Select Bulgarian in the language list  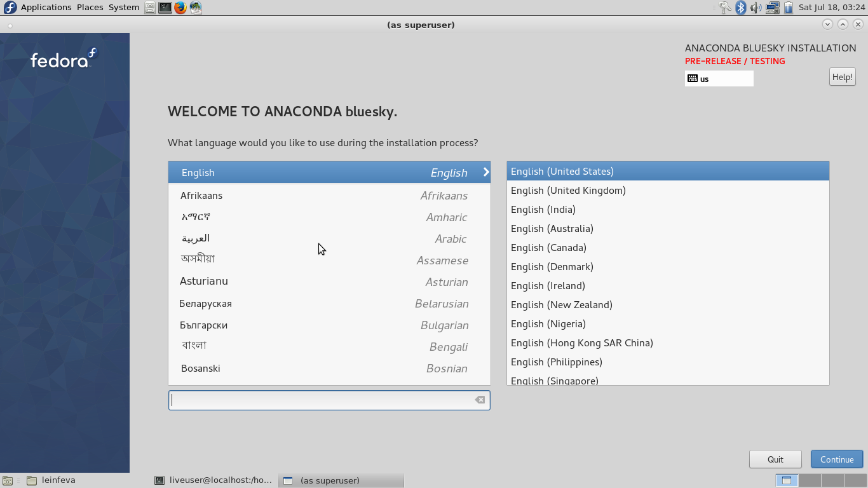329,325
